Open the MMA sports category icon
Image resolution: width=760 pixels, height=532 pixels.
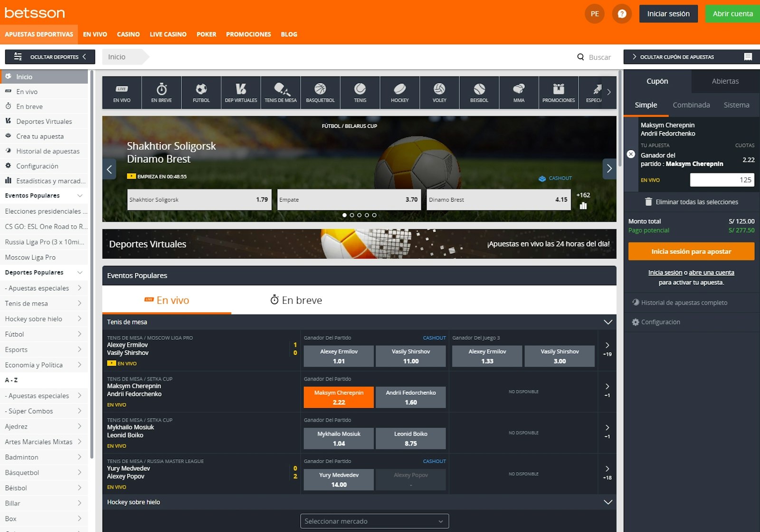tap(518, 92)
